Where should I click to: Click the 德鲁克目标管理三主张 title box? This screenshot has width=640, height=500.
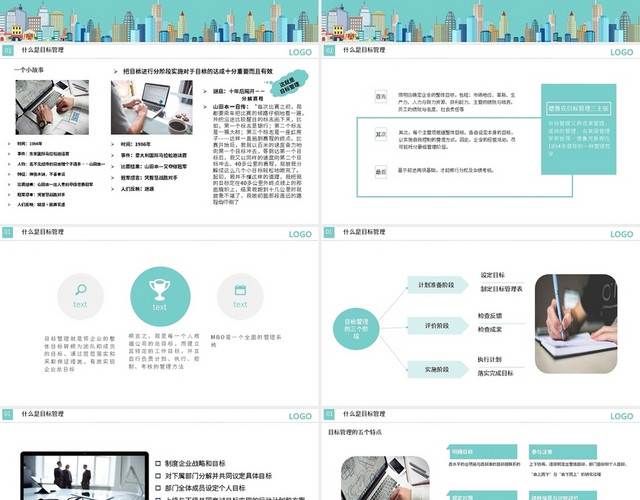point(578,109)
